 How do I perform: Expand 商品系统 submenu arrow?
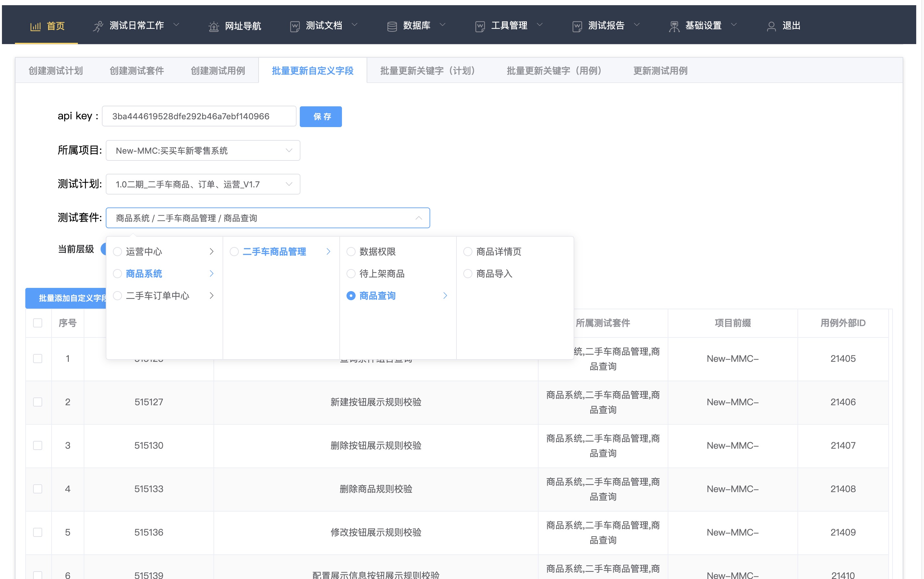tap(212, 273)
